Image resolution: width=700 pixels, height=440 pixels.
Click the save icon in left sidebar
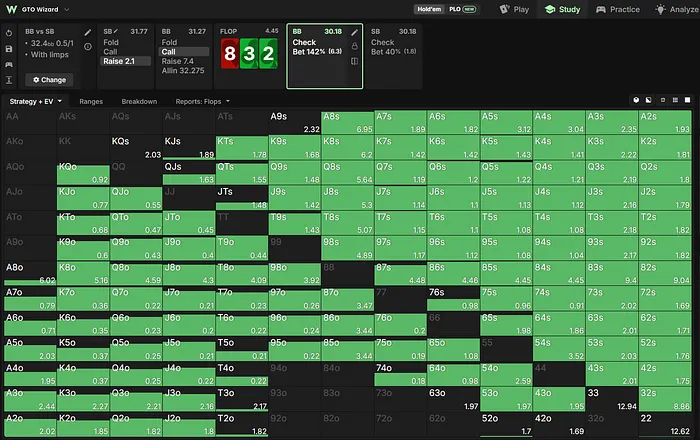pyautogui.click(x=9, y=49)
